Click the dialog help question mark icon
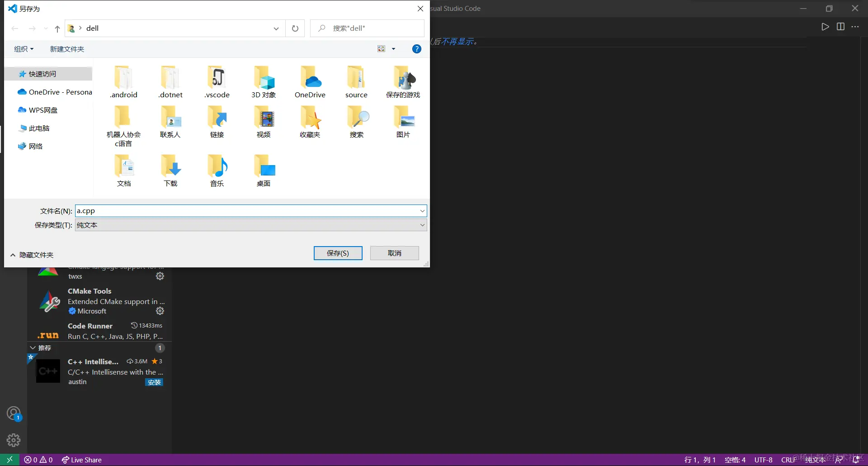This screenshot has height=466, width=868. click(417, 49)
